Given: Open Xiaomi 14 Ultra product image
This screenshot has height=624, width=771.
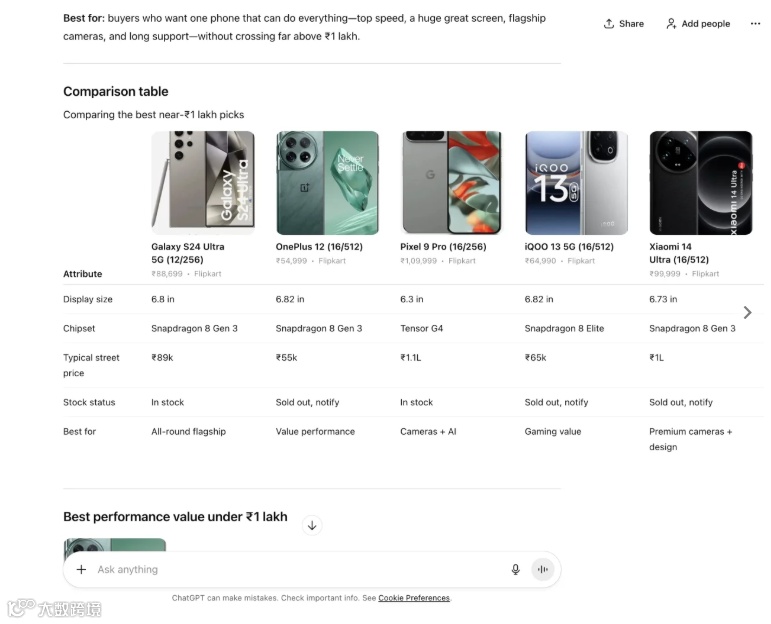Looking at the screenshot, I should (700, 183).
